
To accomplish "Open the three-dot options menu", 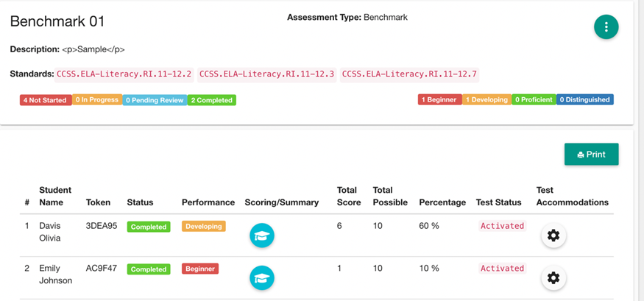I will [606, 27].
